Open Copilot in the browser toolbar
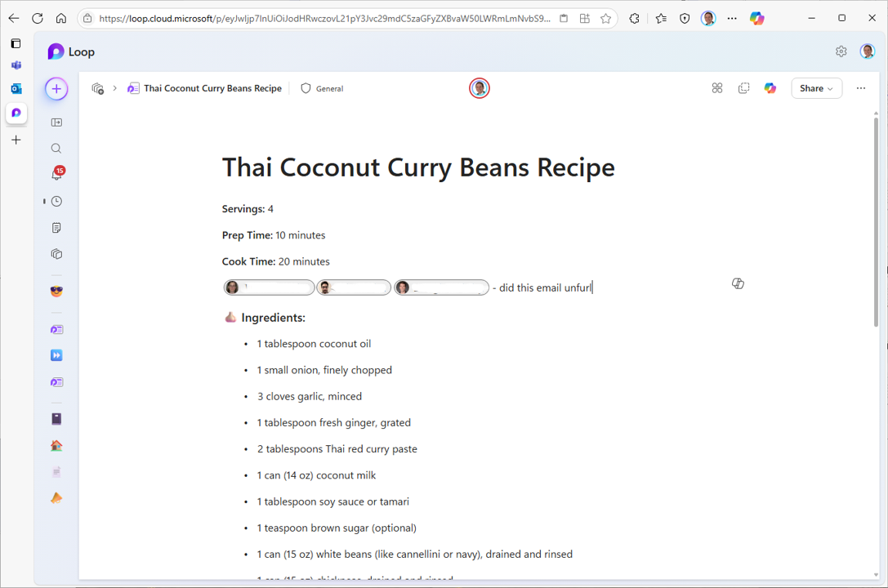Image resolution: width=888 pixels, height=588 pixels. pyautogui.click(x=756, y=18)
